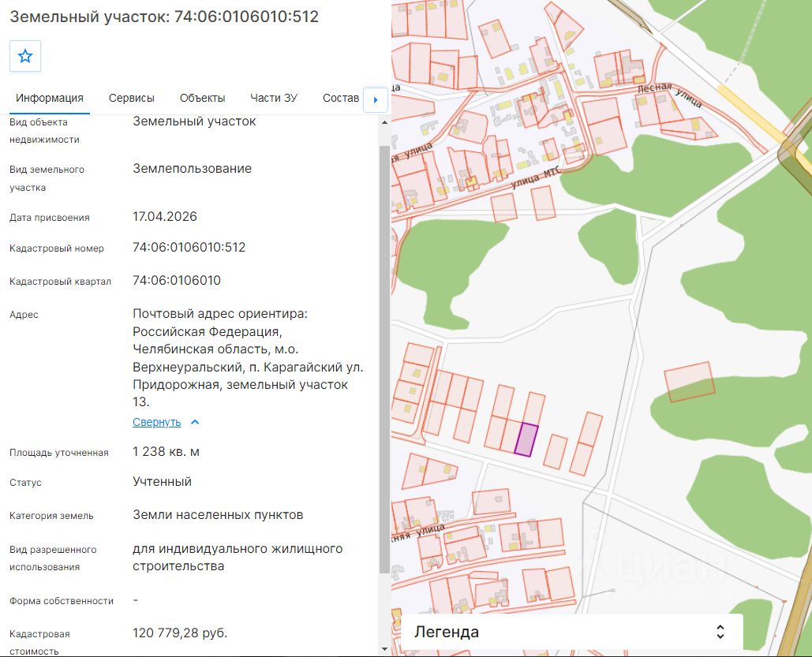The image size is (812, 657).
Task: Click cadastral number value 74:06:0106010:512
Action: (x=189, y=247)
